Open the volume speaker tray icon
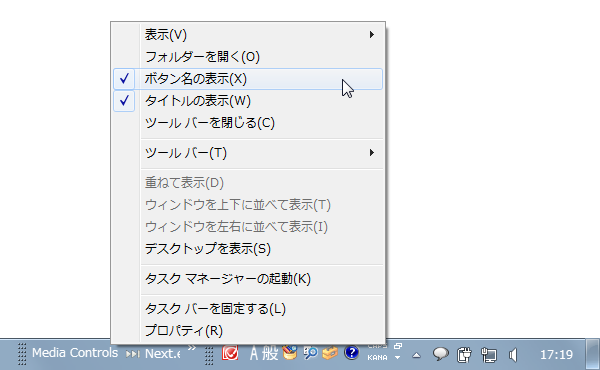Screen dimensions: 600x370 pyautogui.click(x=513, y=355)
